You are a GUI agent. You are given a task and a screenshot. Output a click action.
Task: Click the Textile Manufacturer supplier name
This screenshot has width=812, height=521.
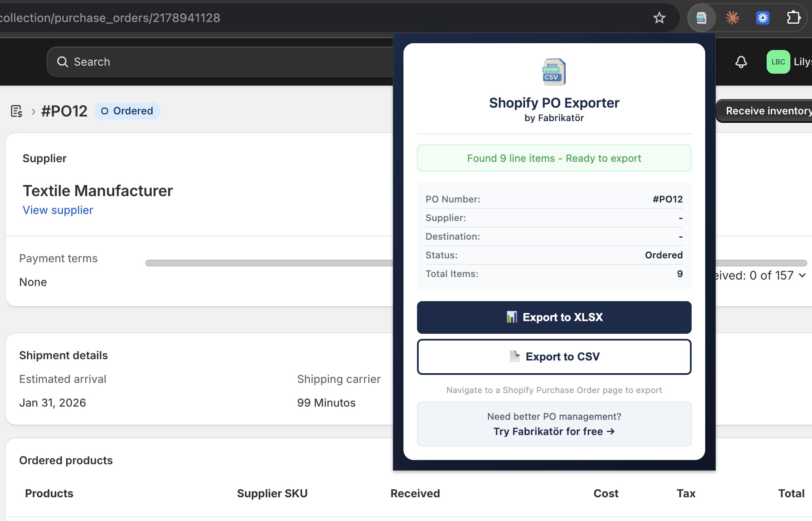[x=98, y=191]
